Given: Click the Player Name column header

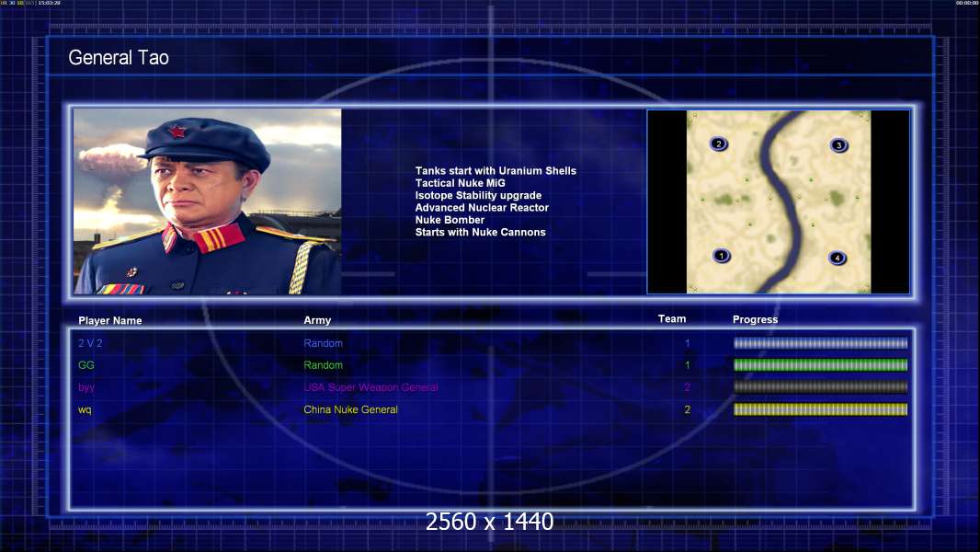Looking at the screenshot, I should [110, 321].
